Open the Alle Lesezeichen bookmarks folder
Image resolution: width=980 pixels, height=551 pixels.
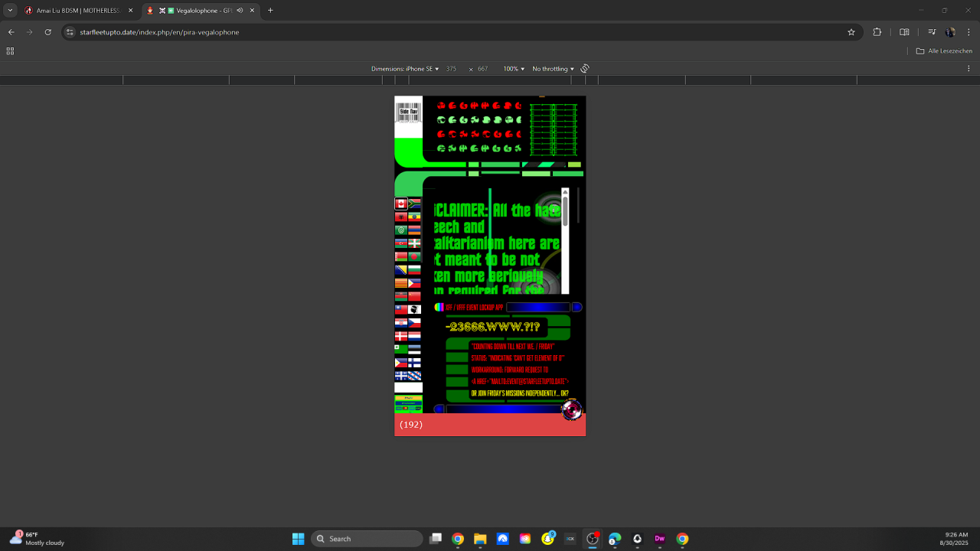[944, 51]
